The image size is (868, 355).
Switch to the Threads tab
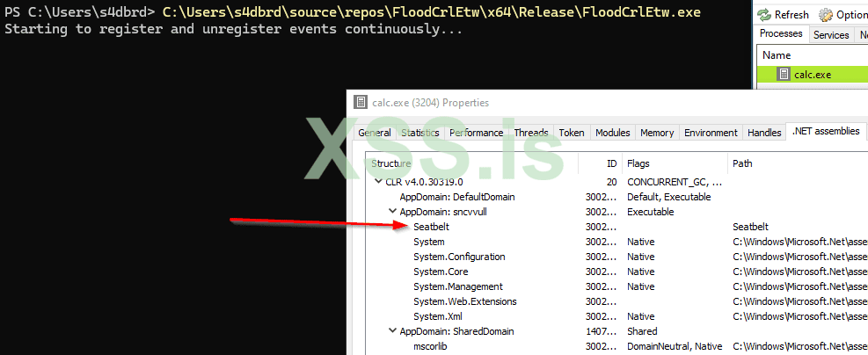click(x=531, y=133)
